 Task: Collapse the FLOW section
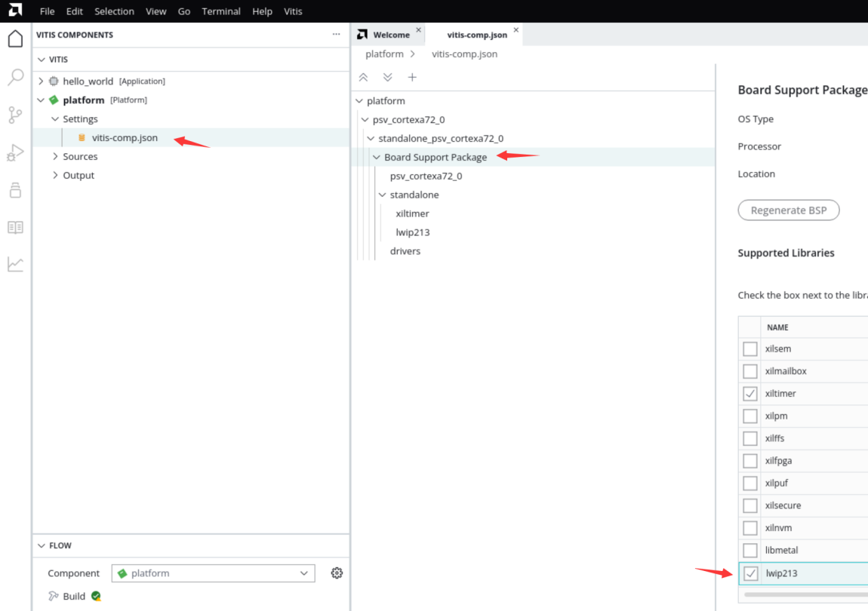tap(42, 545)
